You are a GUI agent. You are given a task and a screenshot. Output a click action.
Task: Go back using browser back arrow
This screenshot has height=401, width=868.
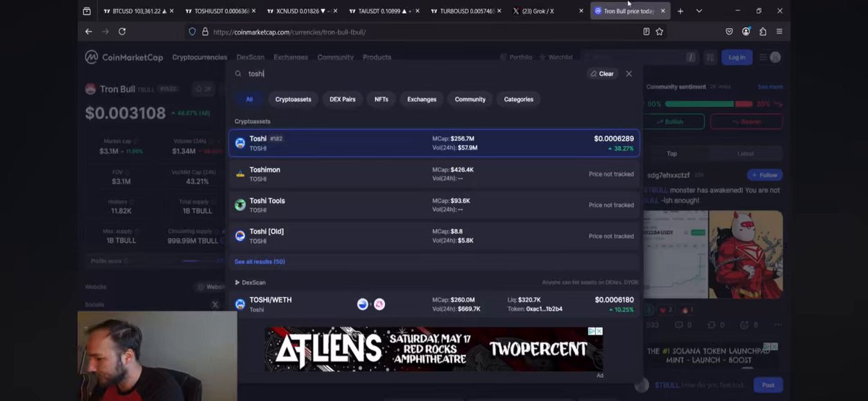pyautogui.click(x=88, y=32)
